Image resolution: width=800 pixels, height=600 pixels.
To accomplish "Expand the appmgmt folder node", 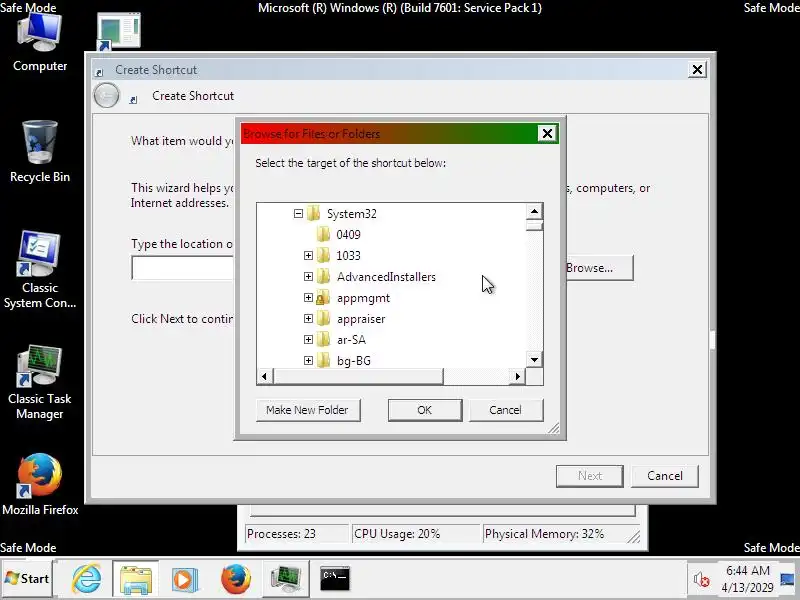I will point(308,297).
